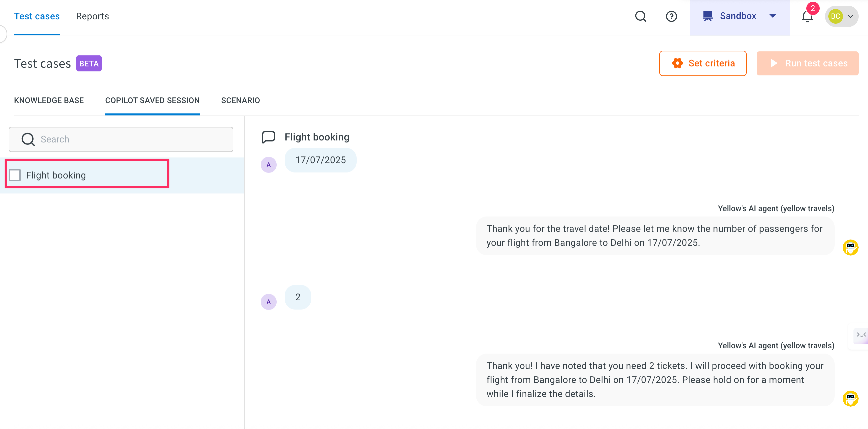Viewport: 868px width, 429px height.
Task: Click the Flight booking conversation title
Action: [317, 137]
